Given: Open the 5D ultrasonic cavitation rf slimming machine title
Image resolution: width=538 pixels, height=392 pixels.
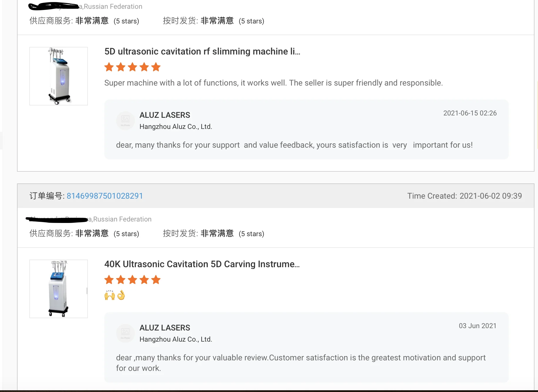Looking at the screenshot, I should tap(202, 52).
